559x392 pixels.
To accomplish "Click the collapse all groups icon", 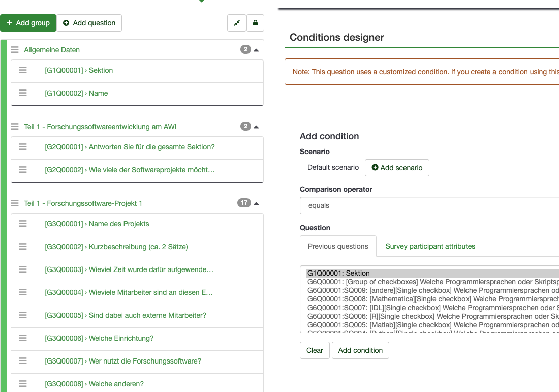I will coord(237,23).
